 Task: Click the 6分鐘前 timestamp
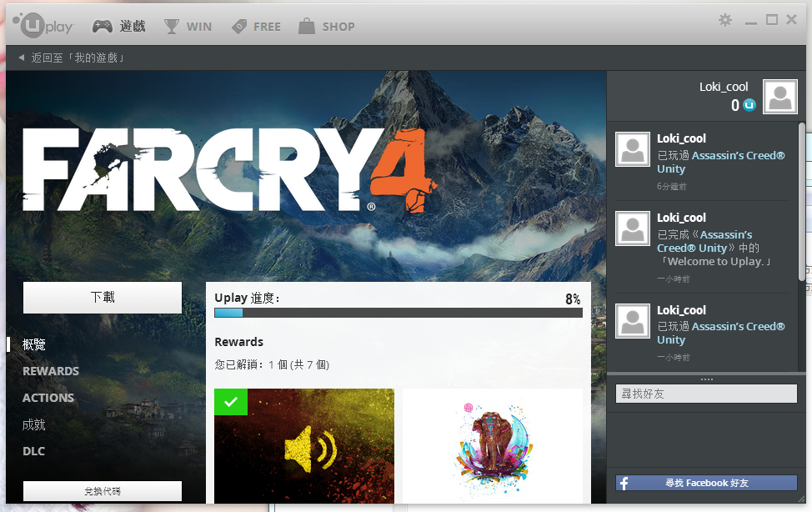(672, 186)
